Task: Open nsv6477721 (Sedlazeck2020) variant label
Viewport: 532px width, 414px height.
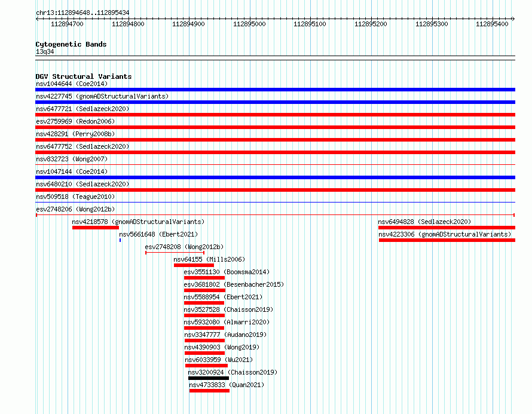Action: pos(82,109)
